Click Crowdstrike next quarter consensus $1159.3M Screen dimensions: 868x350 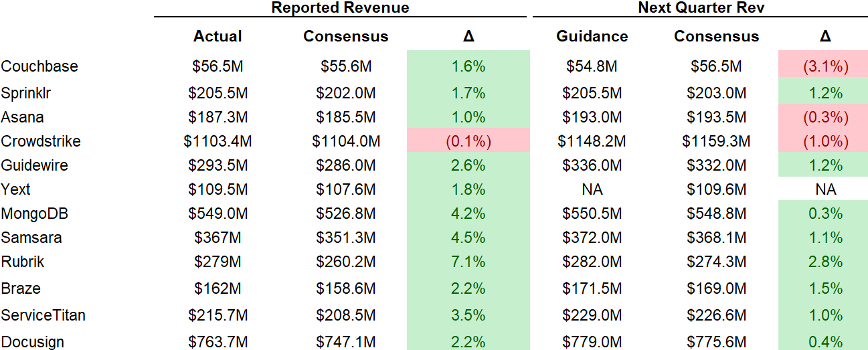coord(717,141)
